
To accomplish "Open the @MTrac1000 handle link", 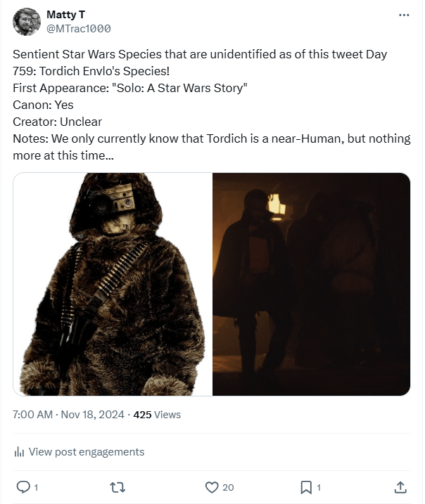I will point(78,29).
